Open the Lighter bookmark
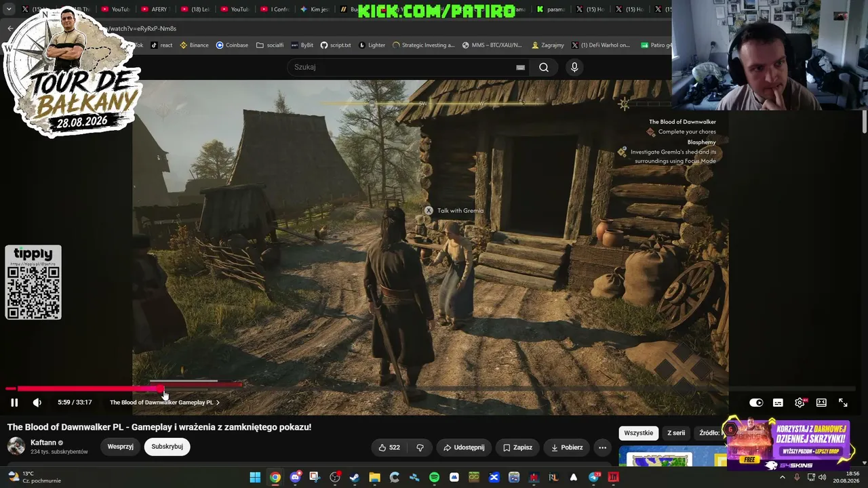The width and height of the screenshot is (868, 488). tap(372, 45)
